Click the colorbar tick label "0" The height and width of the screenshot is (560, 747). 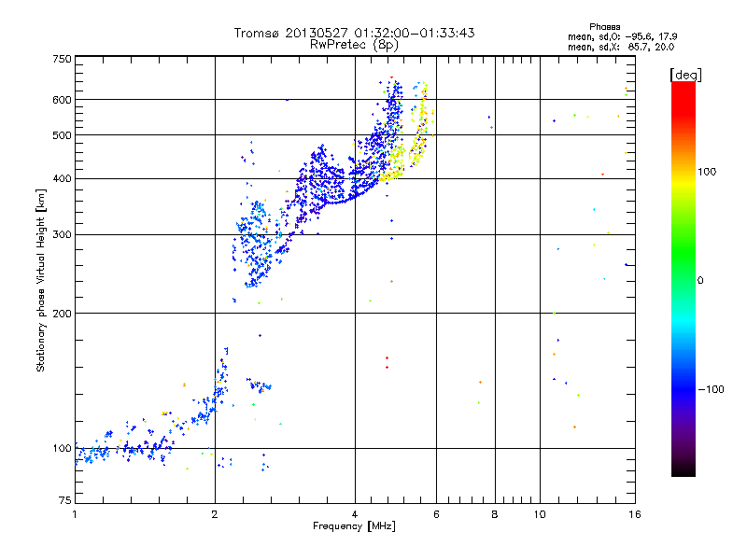[700, 280]
